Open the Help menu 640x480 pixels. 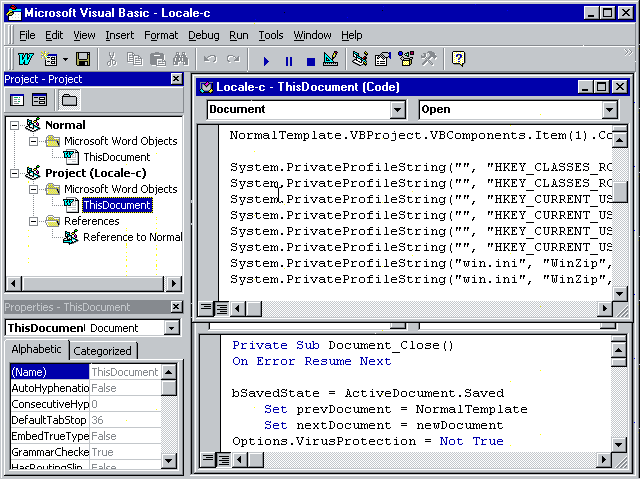(351, 36)
